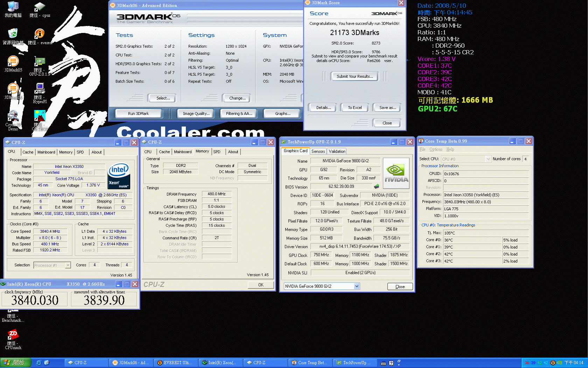This screenshot has height=368, width=588.
Task: Click the GPU-Z BIOS save chip icon
Action: pos(377,186)
